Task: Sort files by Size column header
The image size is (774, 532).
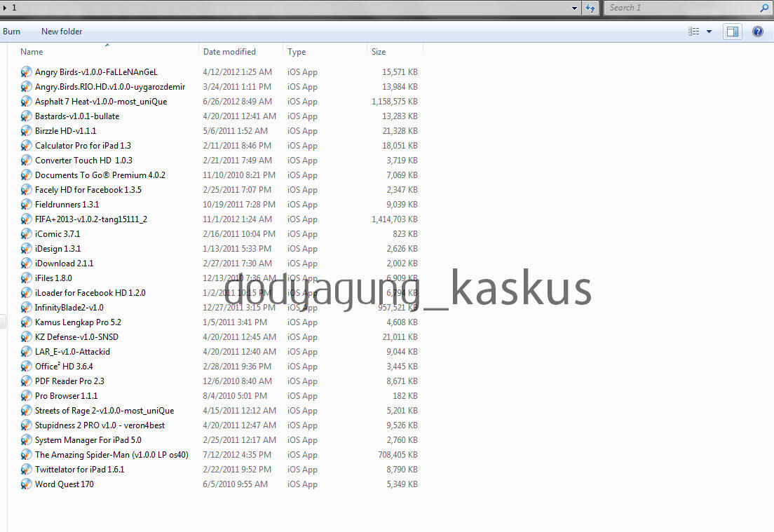Action: click(x=379, y=52)
